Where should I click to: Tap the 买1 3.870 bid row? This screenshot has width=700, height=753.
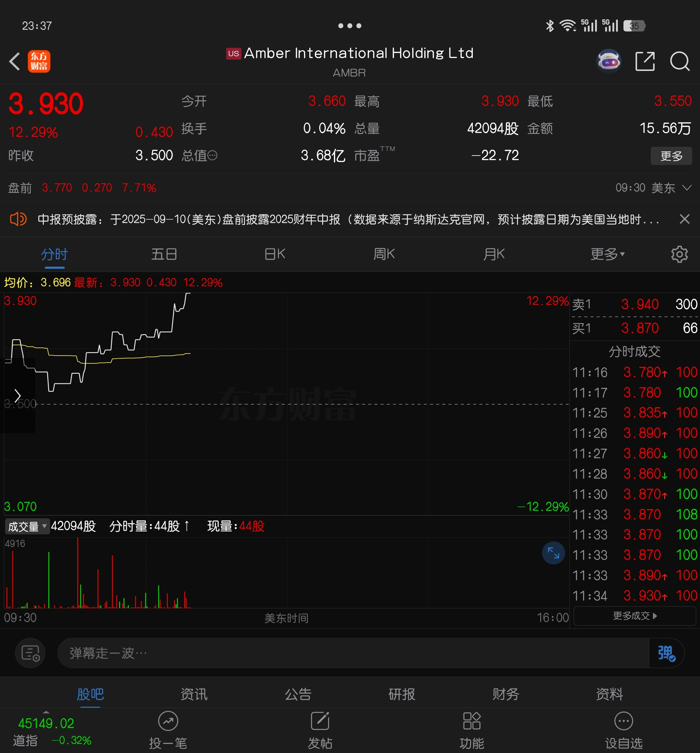pyautogui.click(x=635, y=328)
